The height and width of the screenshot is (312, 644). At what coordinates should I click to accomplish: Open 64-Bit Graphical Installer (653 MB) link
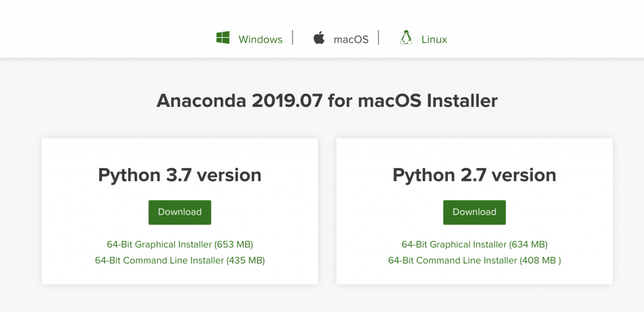pyautogui.click(x=180, y=244)
